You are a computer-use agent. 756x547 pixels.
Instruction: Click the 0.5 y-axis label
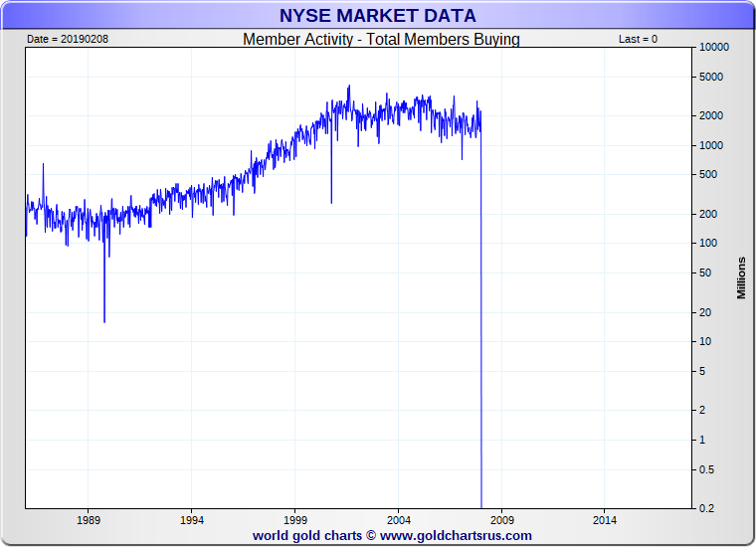pyautogui.click(x=707, y=469)
